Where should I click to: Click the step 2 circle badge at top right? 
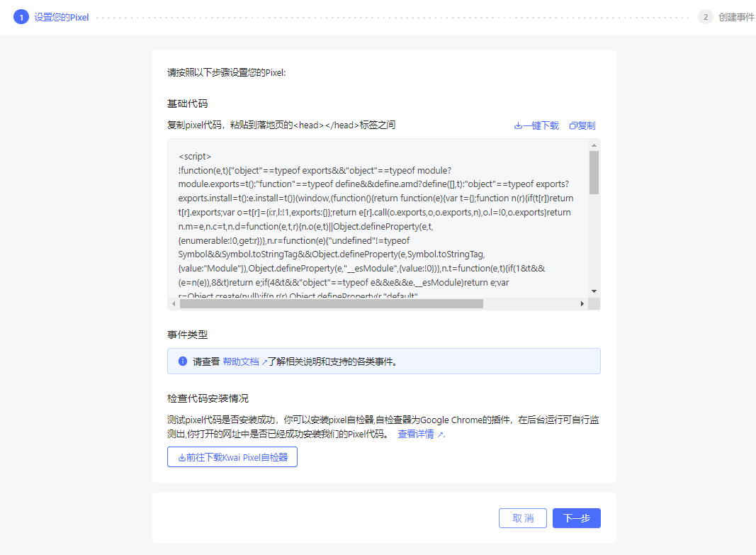click(704, 16)
